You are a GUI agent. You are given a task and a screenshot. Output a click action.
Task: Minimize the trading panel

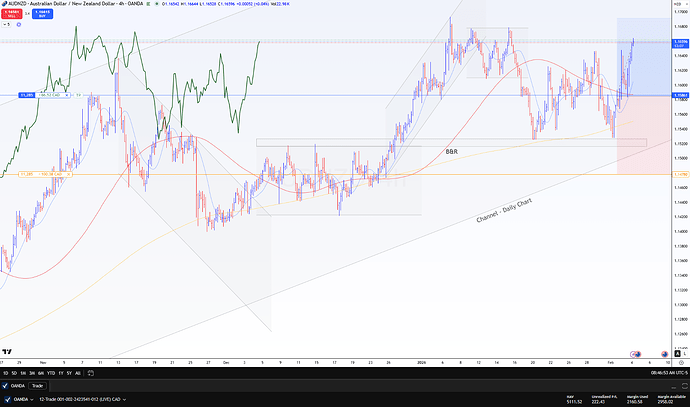(x=674, y=387)
